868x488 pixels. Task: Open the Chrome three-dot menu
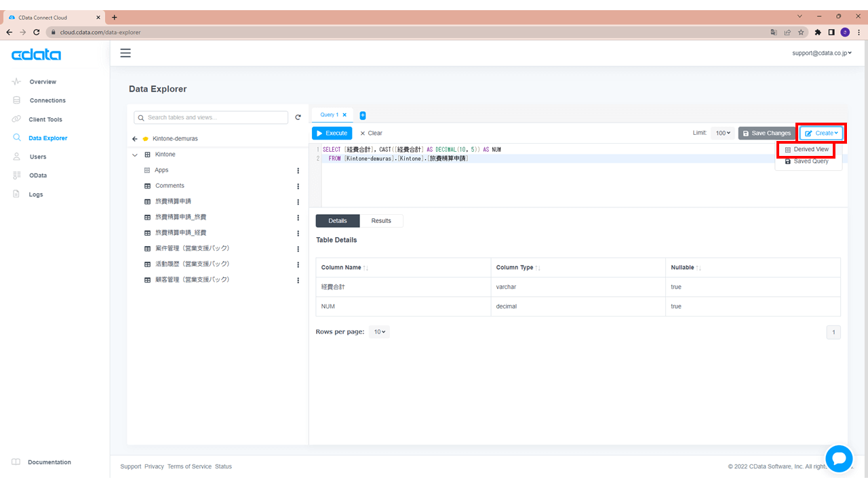click(x=859, y=32)
